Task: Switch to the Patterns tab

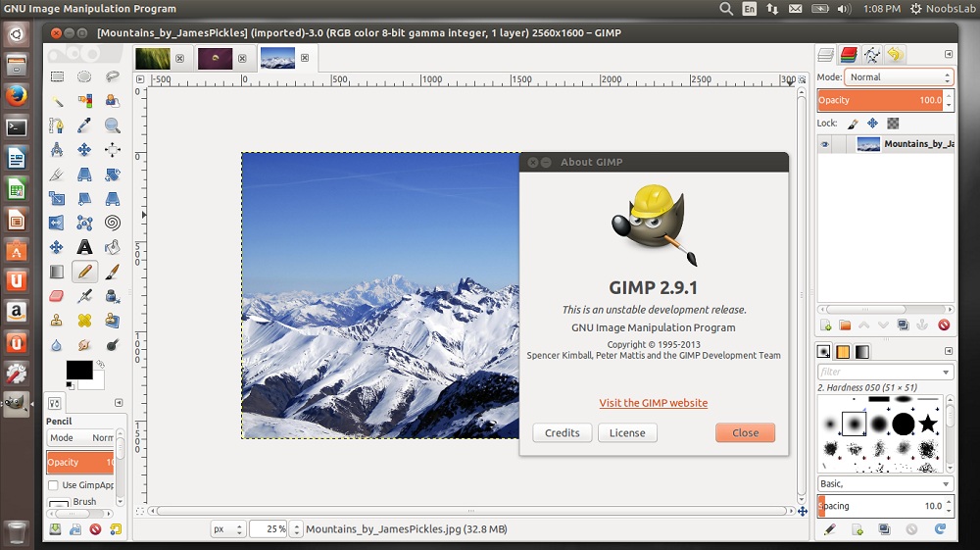Action: pyautogui.click(x=843, y=352)
